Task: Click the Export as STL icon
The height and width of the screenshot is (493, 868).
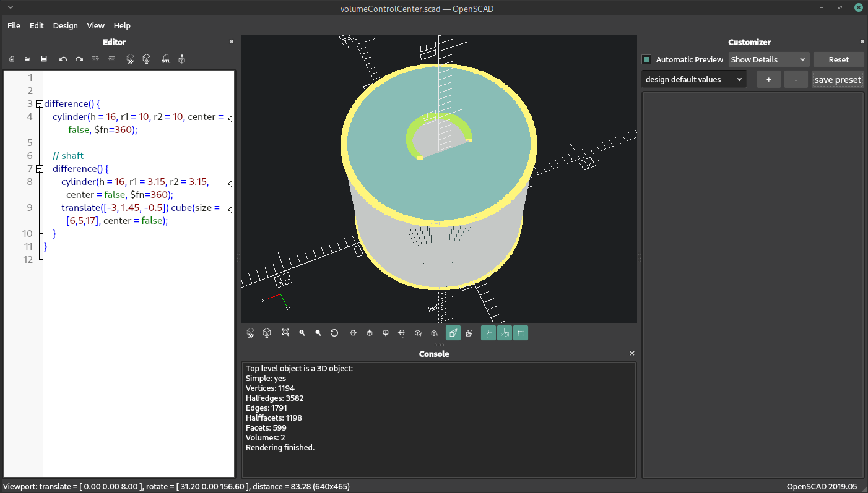Action: click(x=166, y=59)
